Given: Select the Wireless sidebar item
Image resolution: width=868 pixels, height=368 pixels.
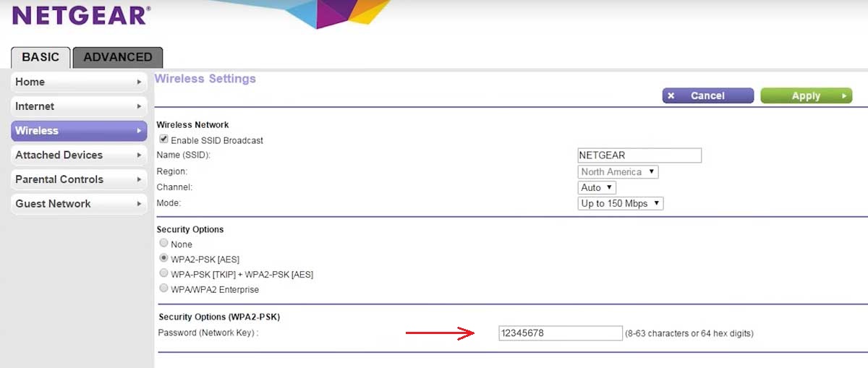Looking at the screenshot, I should click(79, 131).
